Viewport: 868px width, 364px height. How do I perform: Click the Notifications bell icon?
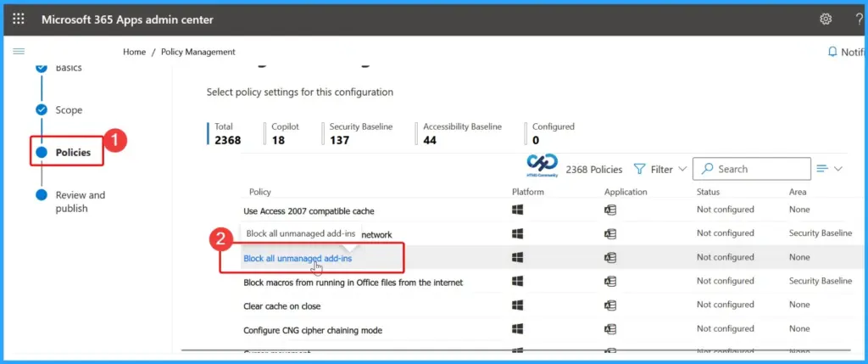[x=832, y=52]
